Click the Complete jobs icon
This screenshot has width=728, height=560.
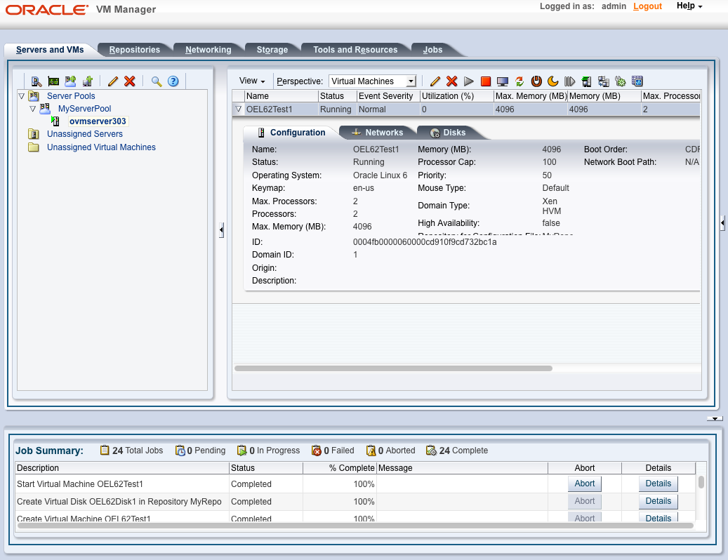pos(431,451)
